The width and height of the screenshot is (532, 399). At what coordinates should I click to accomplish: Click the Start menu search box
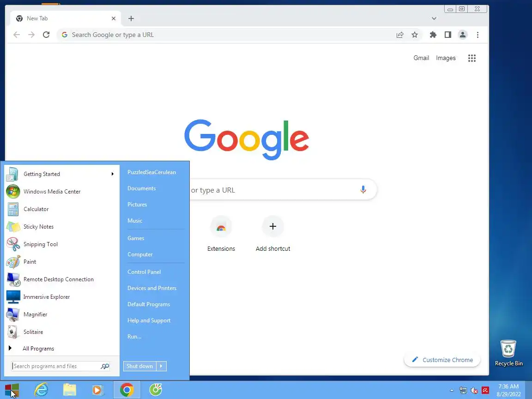pos(61,366)
